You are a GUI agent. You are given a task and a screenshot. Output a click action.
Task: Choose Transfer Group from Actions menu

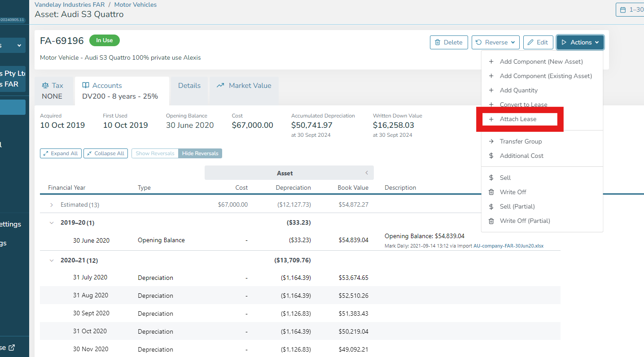click(x=542, y=141)
